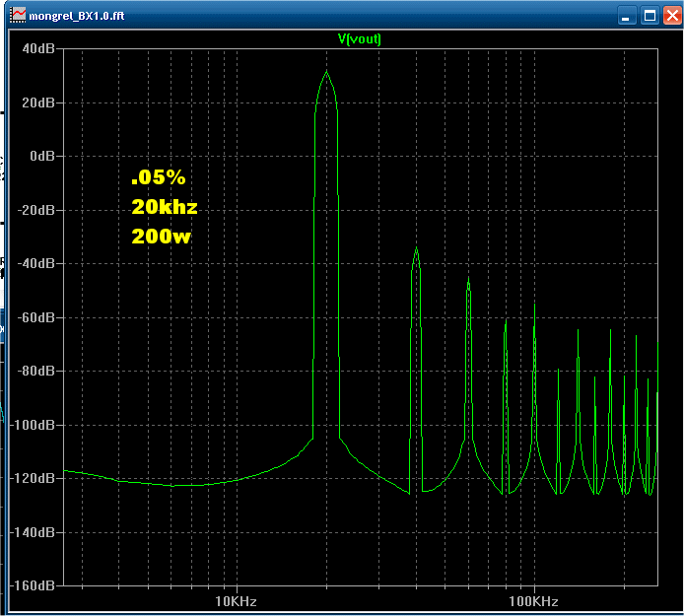This screenshot has width=684, height=616.
Task: Minimize the mongrel_BX1.0.fft window
Action: pos(627,16)
